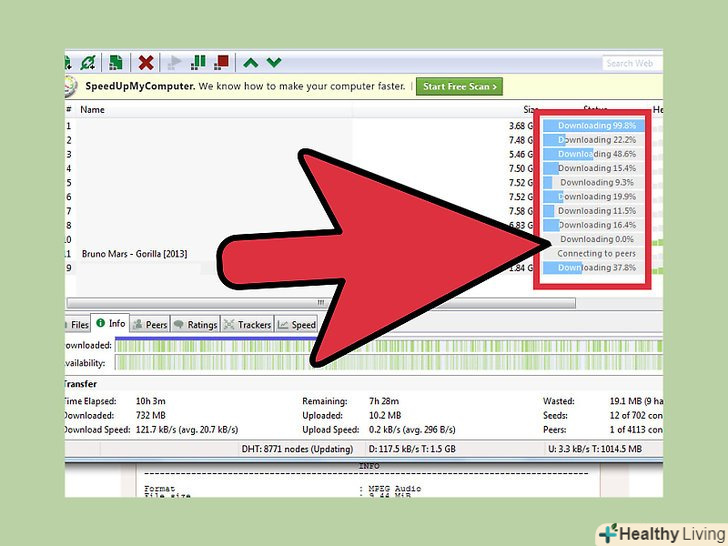Click the Peers value 1 of 4113
The image size is (728, 546).
point(636,430)
